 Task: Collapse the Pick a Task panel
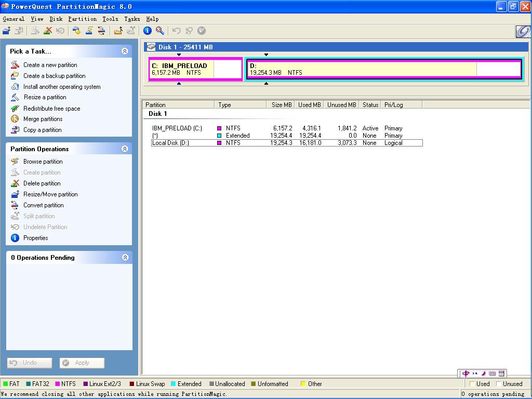point(125,51)
